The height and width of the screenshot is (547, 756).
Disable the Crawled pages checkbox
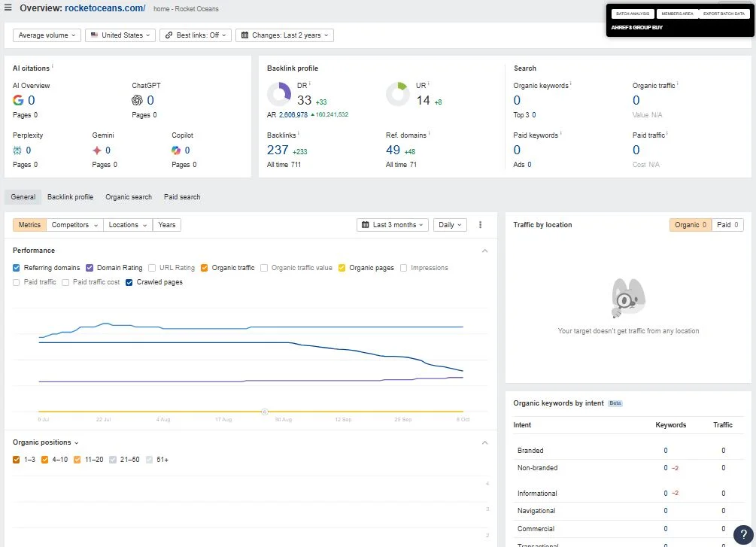pyautogui.click(x=129, y=282)
